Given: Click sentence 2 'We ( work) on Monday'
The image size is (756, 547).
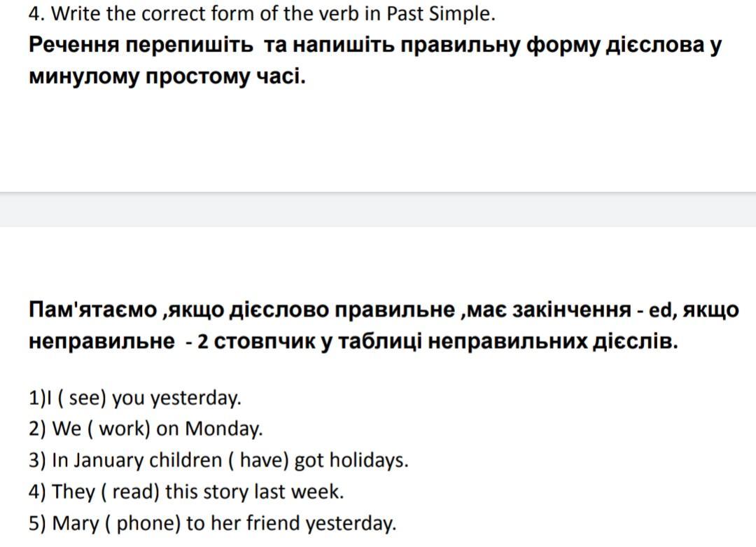Looking at the screenshot, I should point(146,429).
